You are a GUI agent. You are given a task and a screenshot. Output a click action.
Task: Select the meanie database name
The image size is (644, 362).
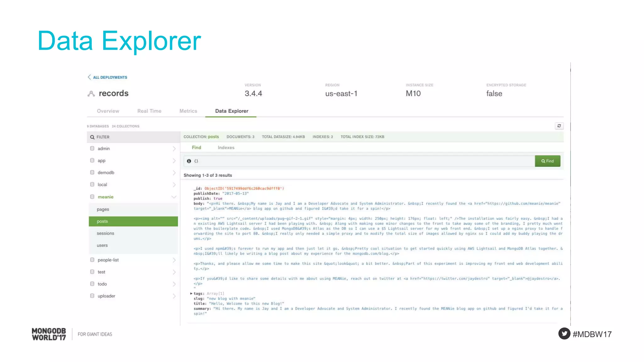[105, 197]
